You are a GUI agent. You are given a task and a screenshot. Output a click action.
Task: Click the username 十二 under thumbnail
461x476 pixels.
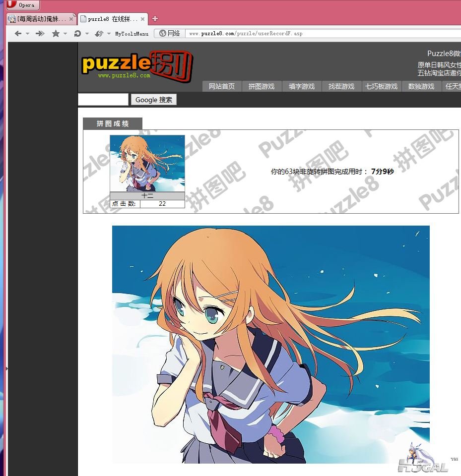pos(147,196)
